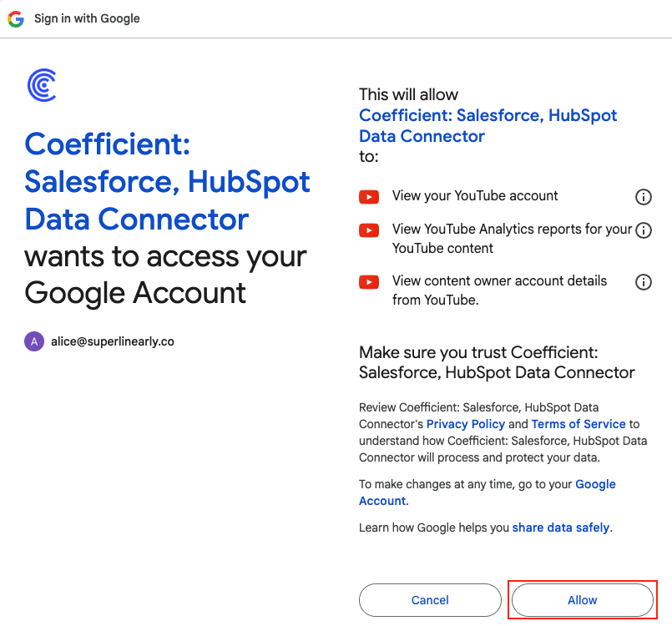This screenshot has height=626, width=672.
Task: Open the Privacy Policy link
Action: point(466,424)
